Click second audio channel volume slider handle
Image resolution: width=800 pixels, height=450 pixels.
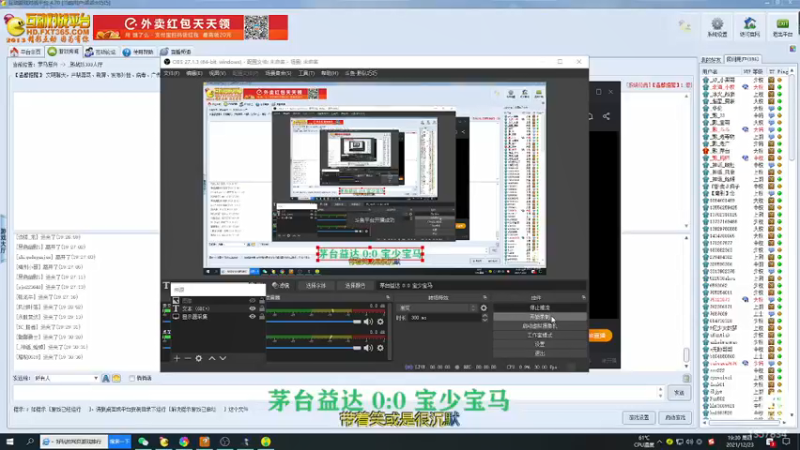[x=357, y=348]
